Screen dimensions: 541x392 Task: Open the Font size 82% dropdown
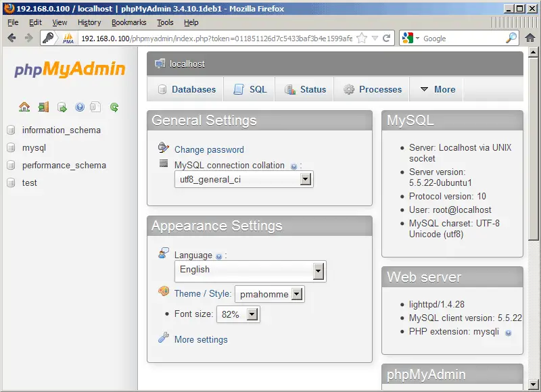[x=238, y=314]
